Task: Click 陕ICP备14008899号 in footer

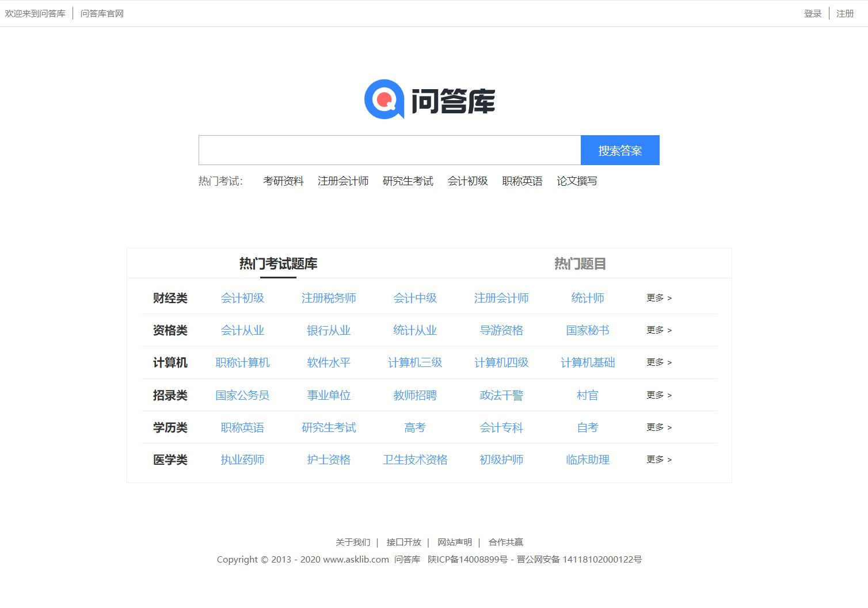Action: [x=467, y=559]
